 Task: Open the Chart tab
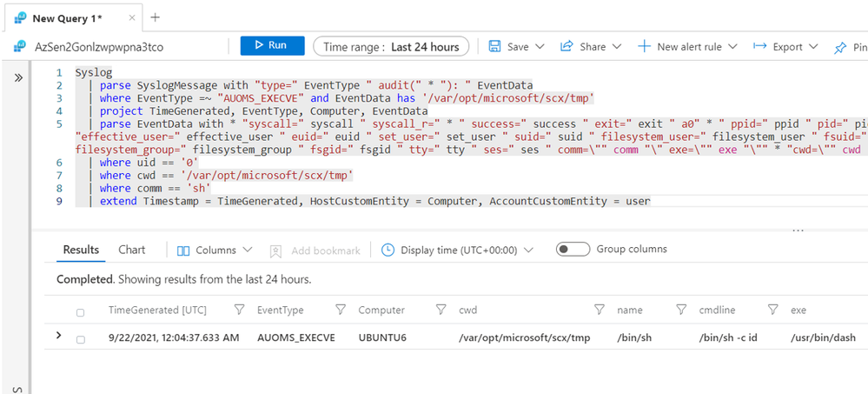coord(132,250)
